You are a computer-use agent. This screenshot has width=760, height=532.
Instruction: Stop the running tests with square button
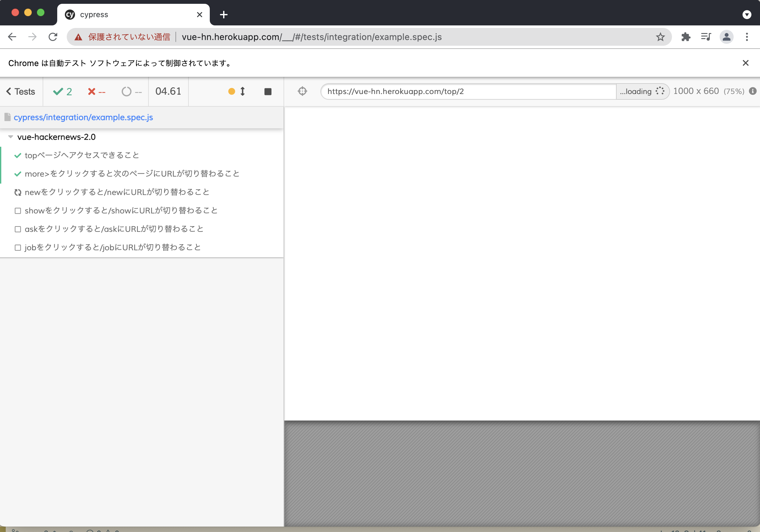268,92
